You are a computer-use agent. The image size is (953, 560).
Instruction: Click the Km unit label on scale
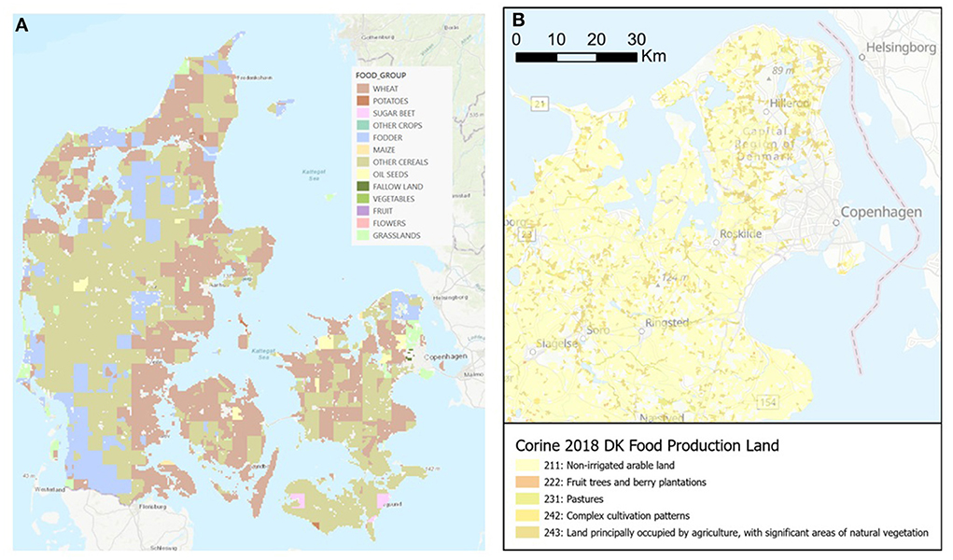tap(653, 57)
